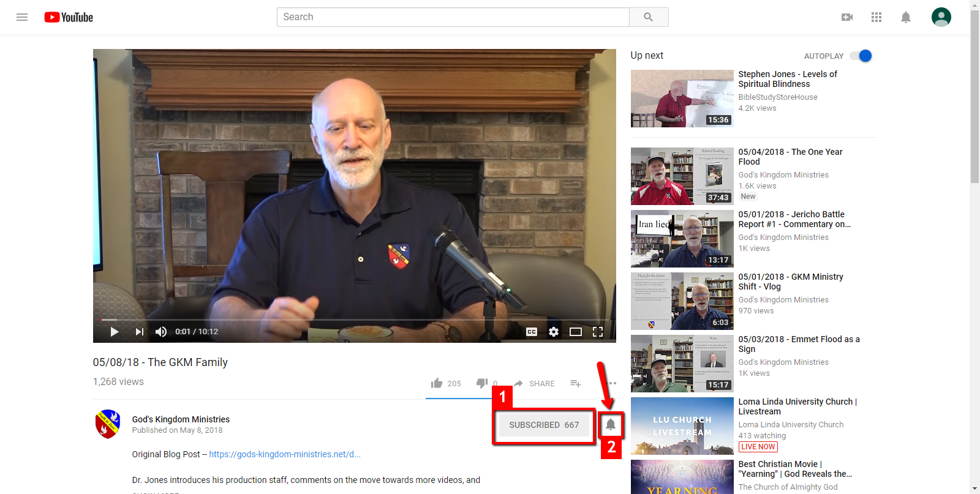
Task: Open notifications bell in top bar
Action: [x=906, y=17]
